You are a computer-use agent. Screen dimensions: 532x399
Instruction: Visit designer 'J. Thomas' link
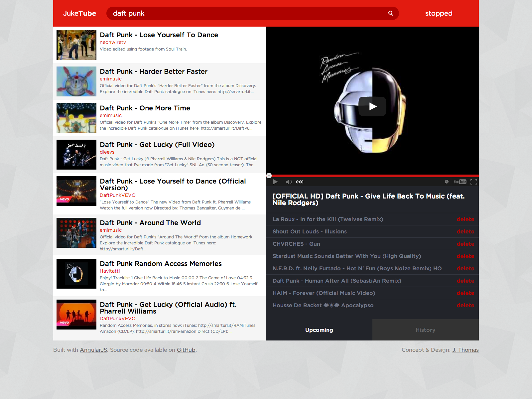pos(465,350)
